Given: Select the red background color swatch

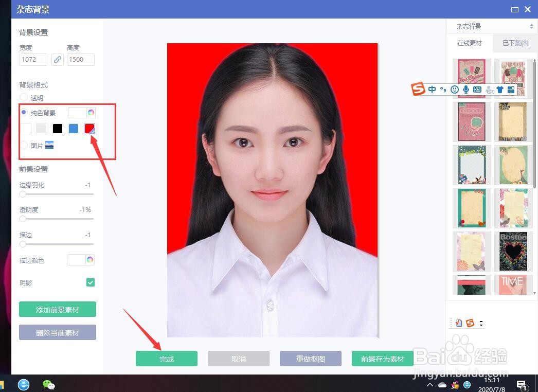Looking at the screenshot, I should coord(89,128).
